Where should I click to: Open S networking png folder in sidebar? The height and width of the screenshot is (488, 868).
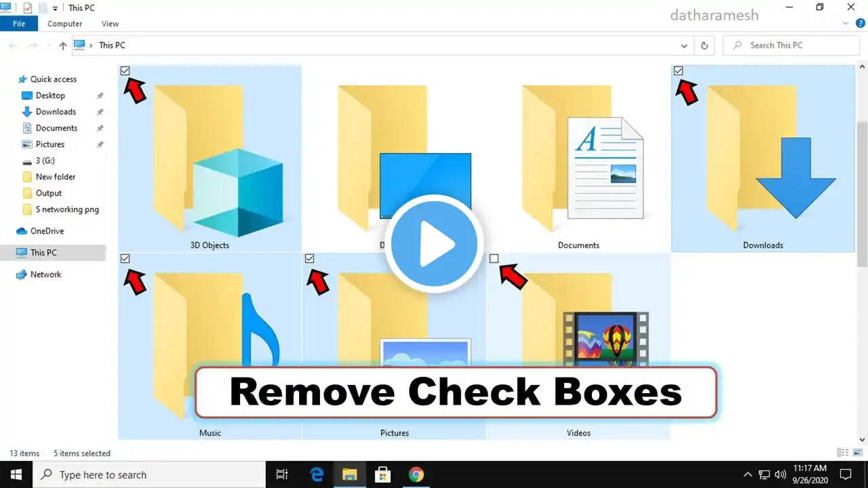click(67, 209)
